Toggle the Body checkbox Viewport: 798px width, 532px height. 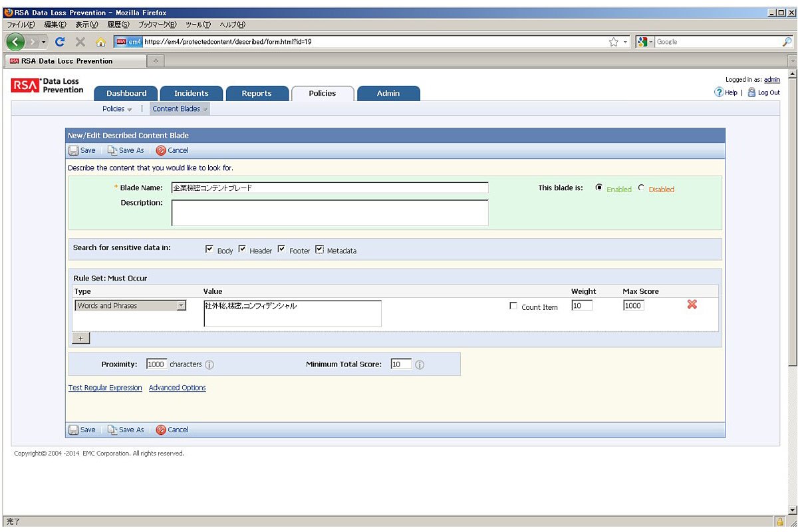[x=209, y=249]
